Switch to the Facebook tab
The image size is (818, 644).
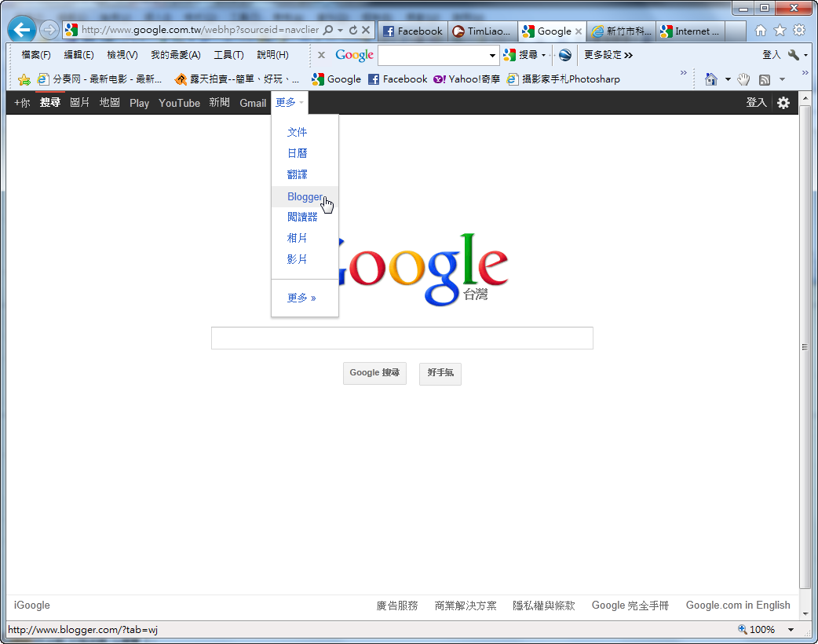pos(413,31)
